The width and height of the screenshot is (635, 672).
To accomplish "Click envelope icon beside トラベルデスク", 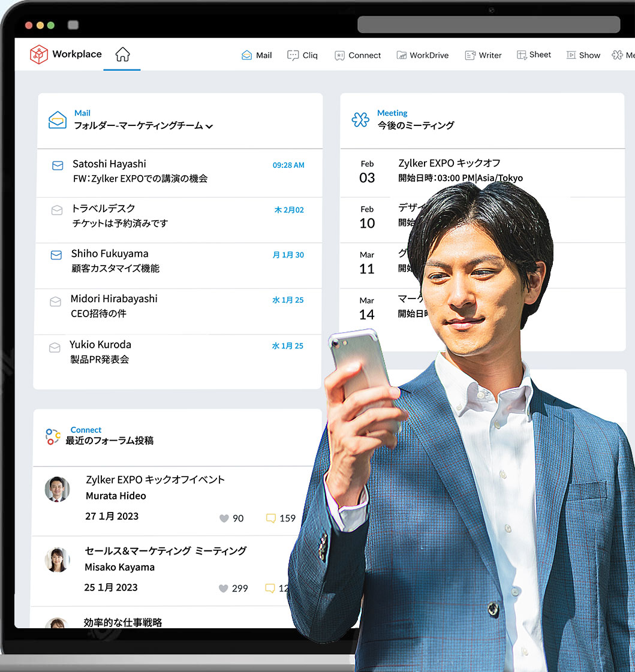I will (x=57, y=210).
